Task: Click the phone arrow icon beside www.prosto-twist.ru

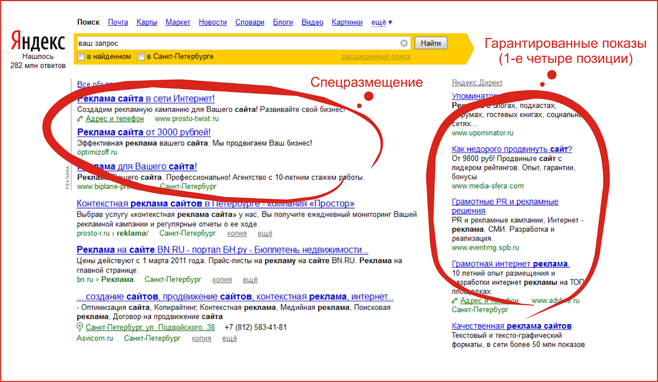Action: pos(80,119)
